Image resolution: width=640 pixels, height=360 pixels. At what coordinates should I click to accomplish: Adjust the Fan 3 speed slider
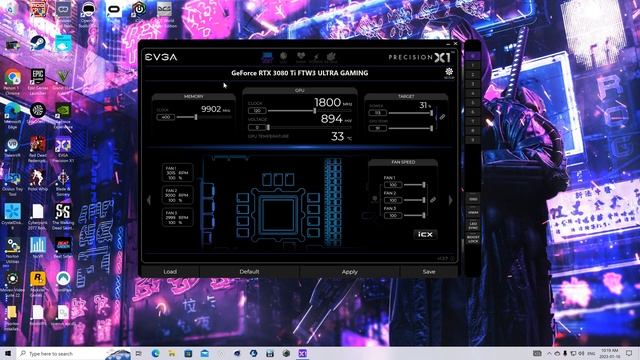click(414, 215)
